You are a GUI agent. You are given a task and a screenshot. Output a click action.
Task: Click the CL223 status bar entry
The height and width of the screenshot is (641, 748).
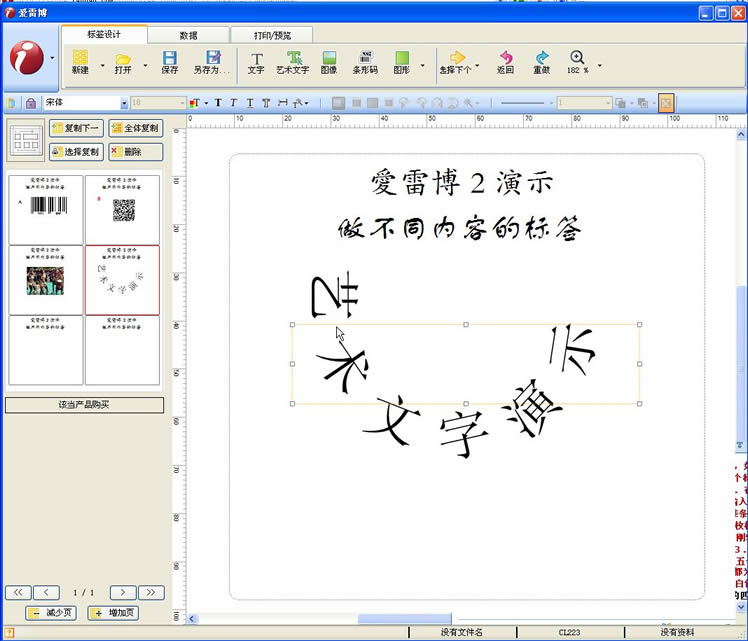570,633
